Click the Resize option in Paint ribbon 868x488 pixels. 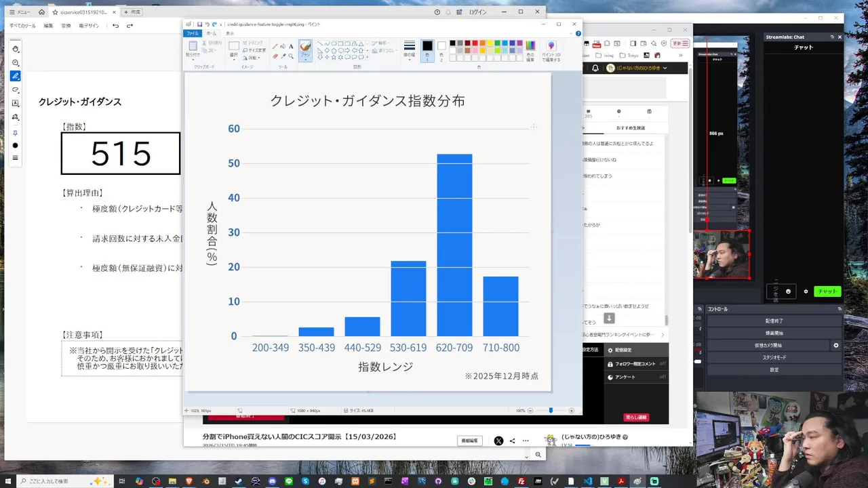coord(254,50)
